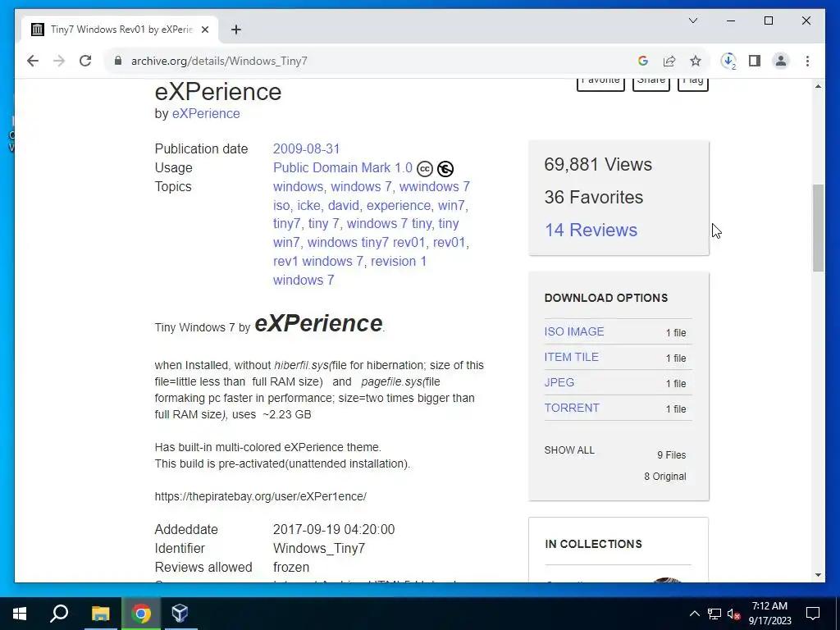This screenshot has height=630, width=840.
Task: Open Chrome downloads indicator
Action: pos(728,61)
